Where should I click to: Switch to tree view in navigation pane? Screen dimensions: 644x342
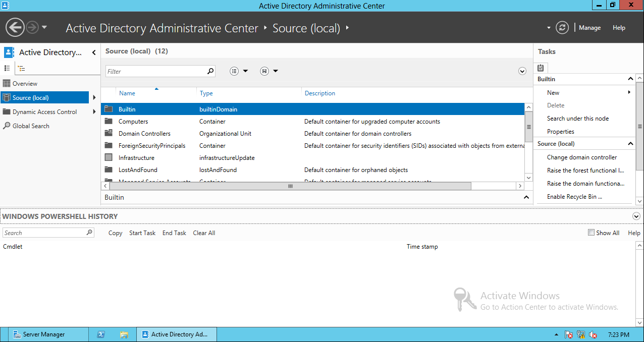coord(21,68)
